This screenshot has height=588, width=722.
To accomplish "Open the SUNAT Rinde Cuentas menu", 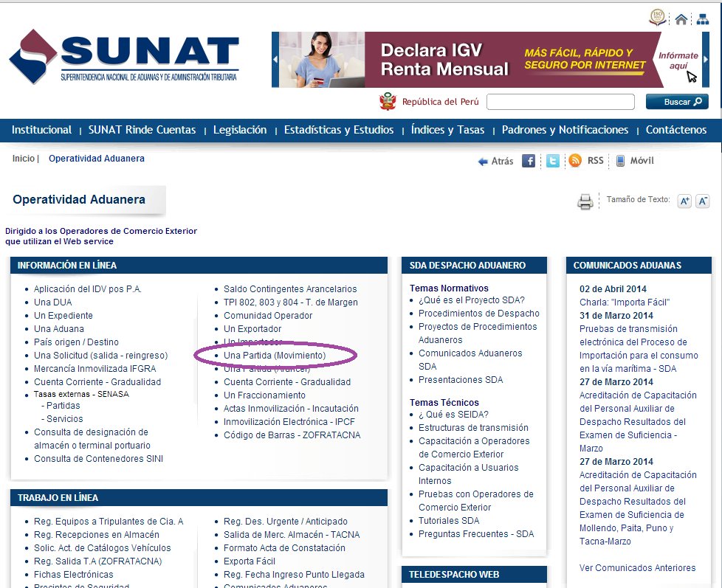I will coord(142,130).
